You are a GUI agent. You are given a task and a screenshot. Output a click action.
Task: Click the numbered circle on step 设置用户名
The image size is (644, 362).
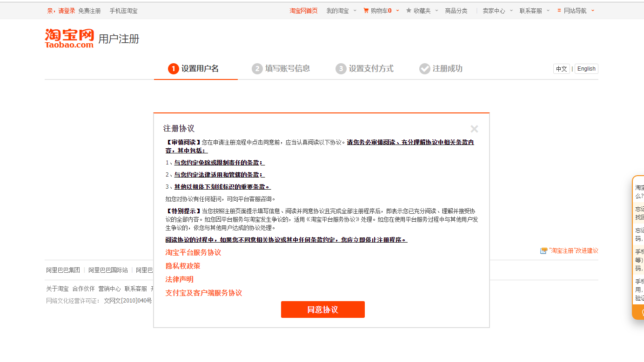173,68
